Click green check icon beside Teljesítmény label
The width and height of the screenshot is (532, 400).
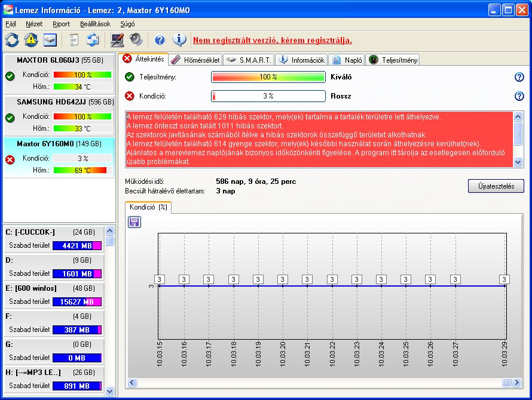(130, 77)
